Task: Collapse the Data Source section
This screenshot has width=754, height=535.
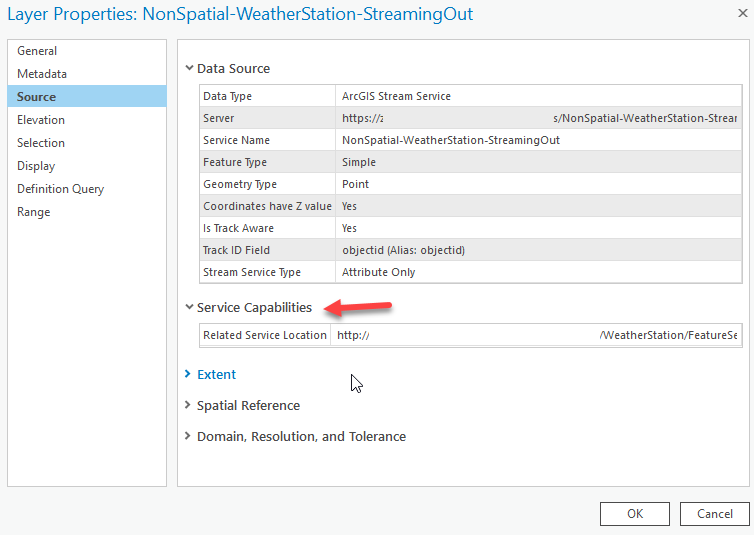Action: tap(189, 69)
